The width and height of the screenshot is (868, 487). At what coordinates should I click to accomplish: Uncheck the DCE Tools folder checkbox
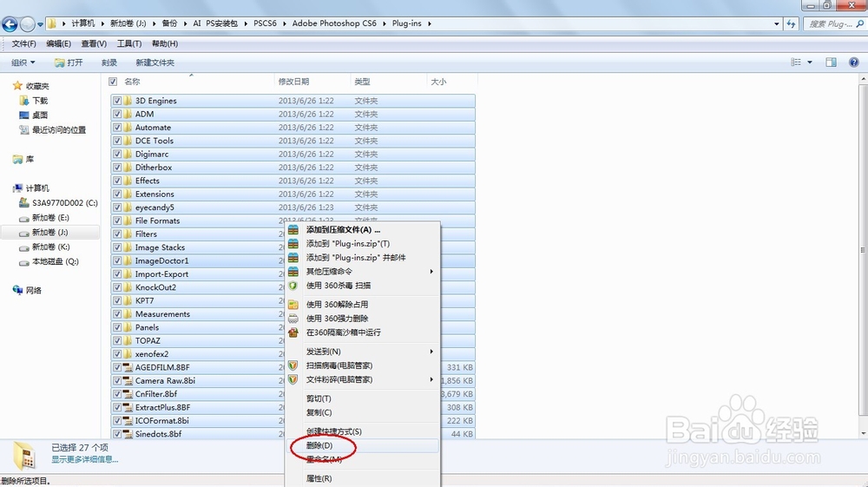[x=117, y=141]
